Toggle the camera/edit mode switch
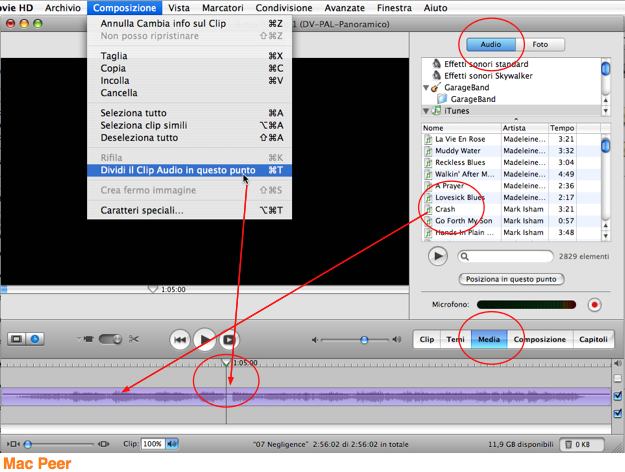Image resolution: width=625 pixels, height=472 pixels. tap(110, 339)
